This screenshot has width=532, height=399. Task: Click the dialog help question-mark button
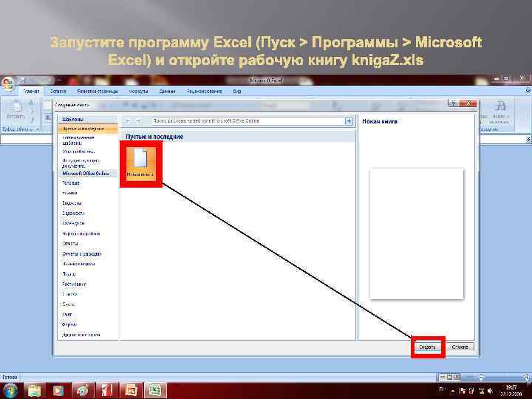453,103
